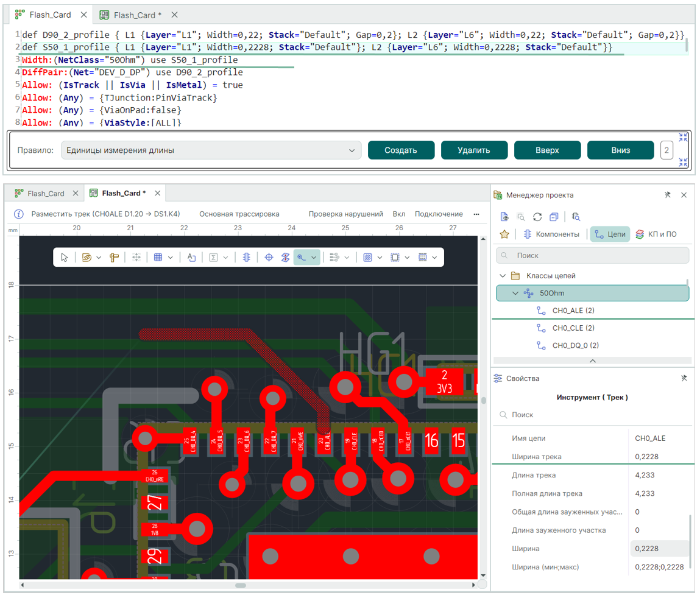Click the Создать button
This screenshot has width=700, height=595.
click(401, 150)
